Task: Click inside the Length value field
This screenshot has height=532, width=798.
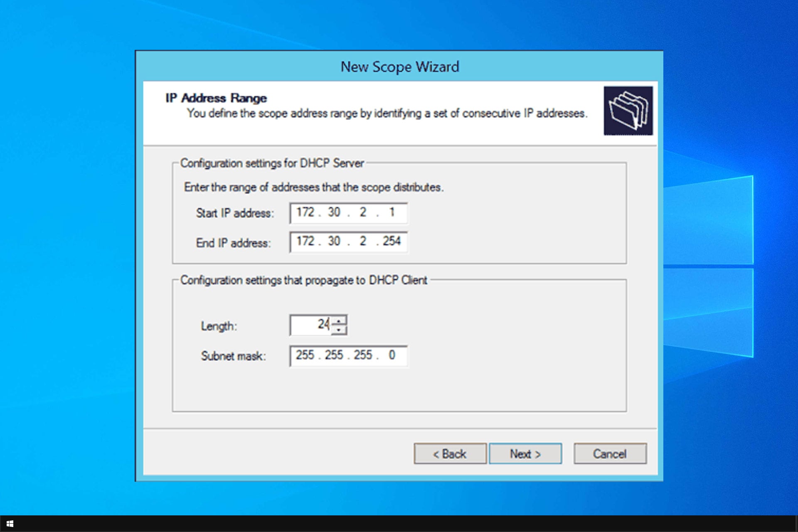Action: [x=310, y=325]
